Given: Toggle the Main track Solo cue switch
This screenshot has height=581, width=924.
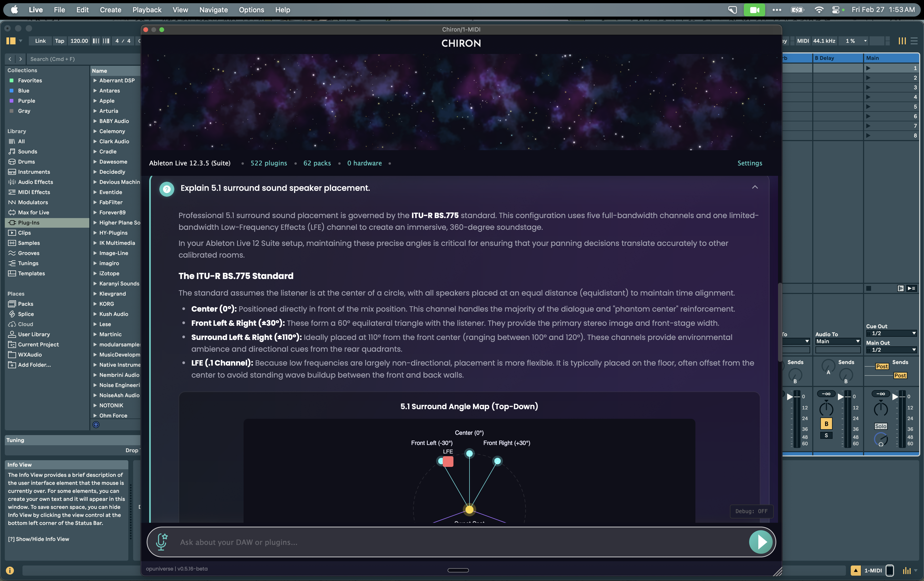Looking at the screenshot, I should click(880, 426).
